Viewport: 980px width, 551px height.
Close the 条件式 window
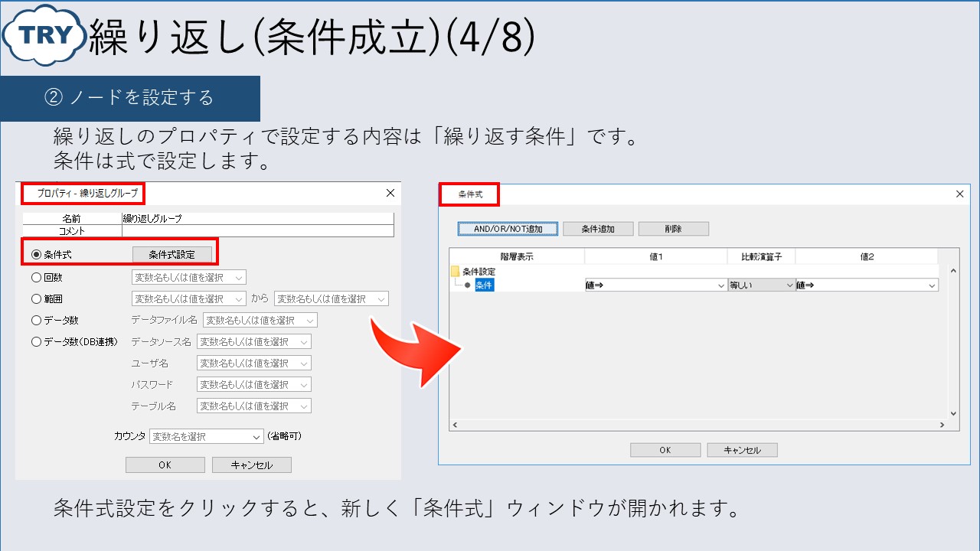pos(960,194)
